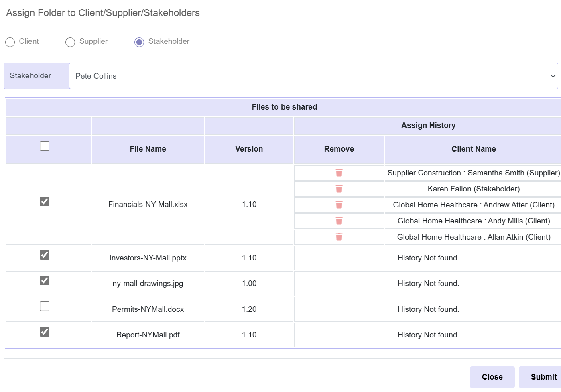Screen dimensions: 561x392
Task: Choose the Supplier radio option
Action: tap(70, 42)
